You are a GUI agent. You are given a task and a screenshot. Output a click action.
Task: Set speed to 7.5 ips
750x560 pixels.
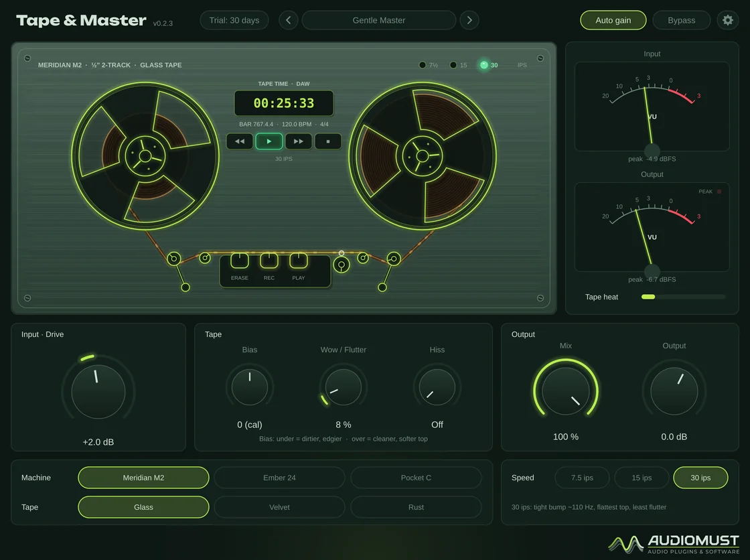point(582,478)
